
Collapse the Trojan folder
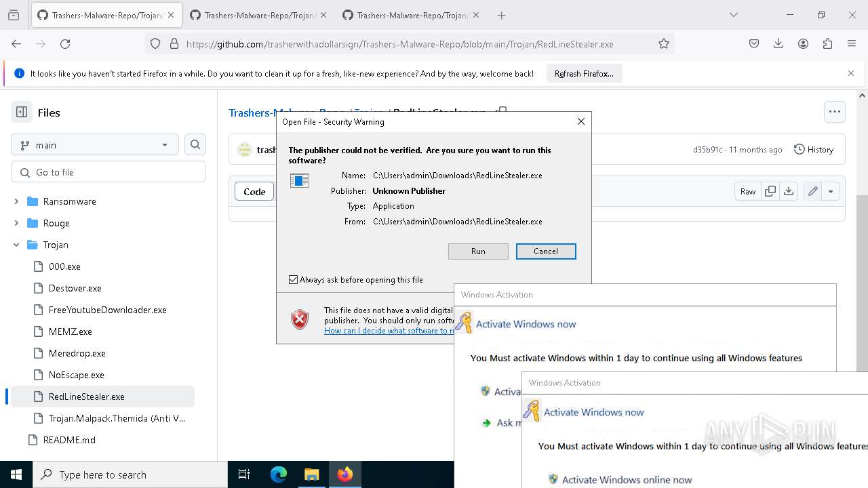tap(16, 245)
